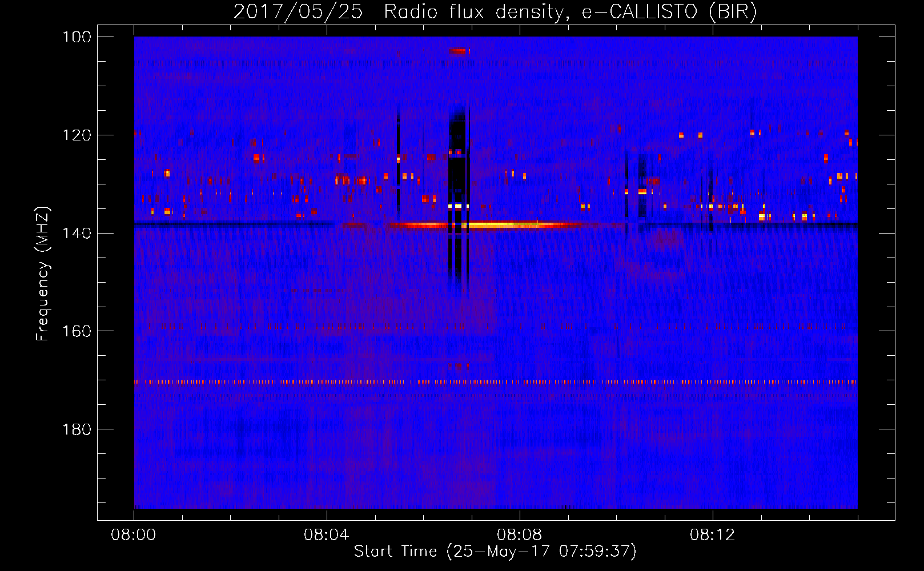Click the small red feature near 103 MHz
The height and width of the screenshot is (571, 924).
pyautogui.click(x=459, y=51)
